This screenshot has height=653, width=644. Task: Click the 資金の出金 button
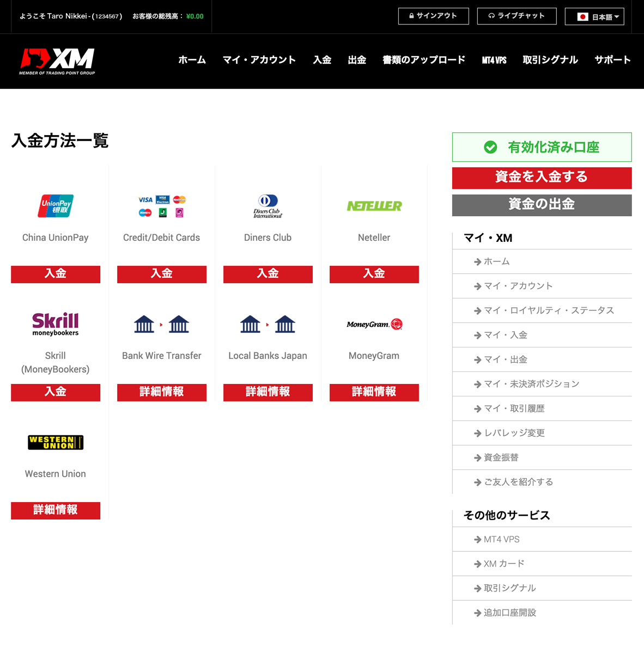[x=542, y=205]
